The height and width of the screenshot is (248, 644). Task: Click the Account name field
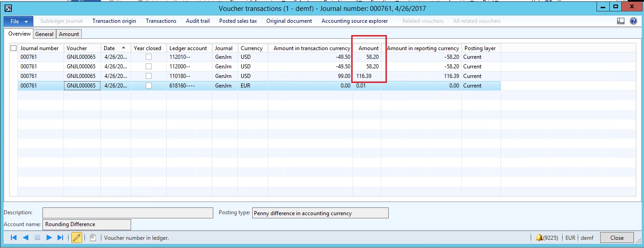86,224
